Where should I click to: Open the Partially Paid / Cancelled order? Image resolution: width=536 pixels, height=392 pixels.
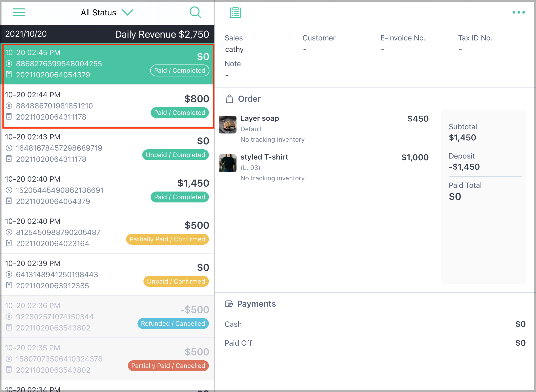(108, 359)
